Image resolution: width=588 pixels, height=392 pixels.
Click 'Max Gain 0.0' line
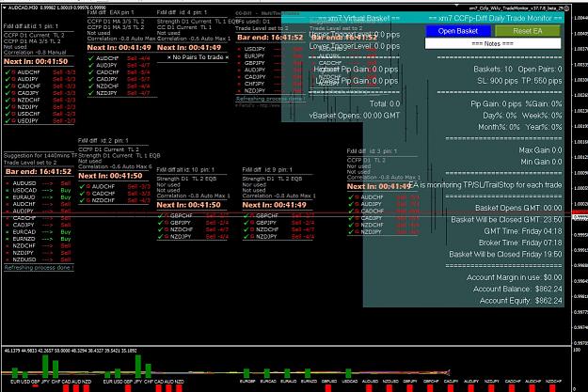(x=540, y=150)
